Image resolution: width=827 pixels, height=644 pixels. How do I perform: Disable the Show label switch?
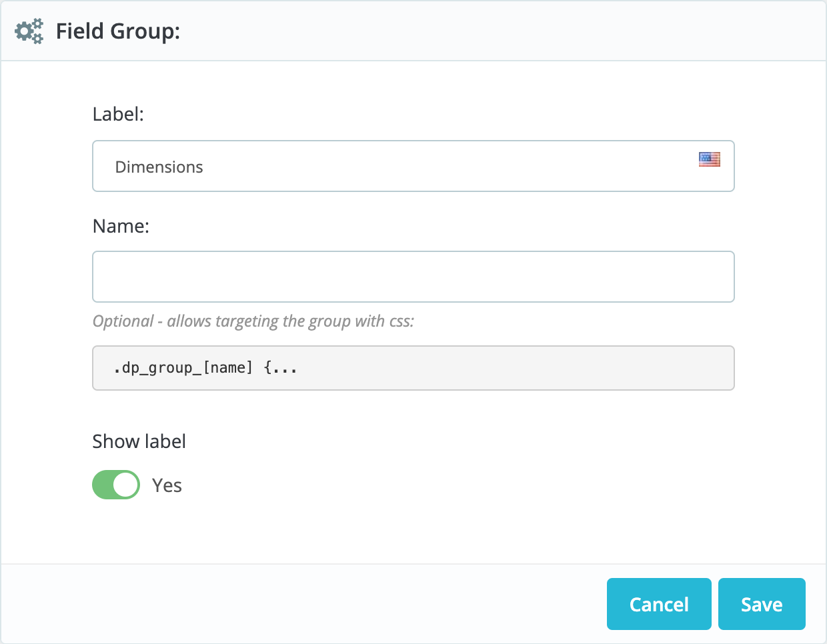(116, 485)
